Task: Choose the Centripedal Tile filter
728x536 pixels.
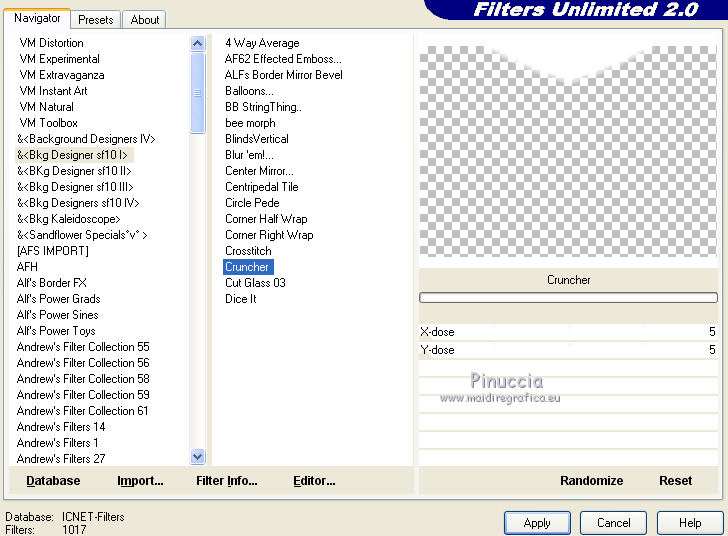Action: pyautogui.click(x=262, y=187)
